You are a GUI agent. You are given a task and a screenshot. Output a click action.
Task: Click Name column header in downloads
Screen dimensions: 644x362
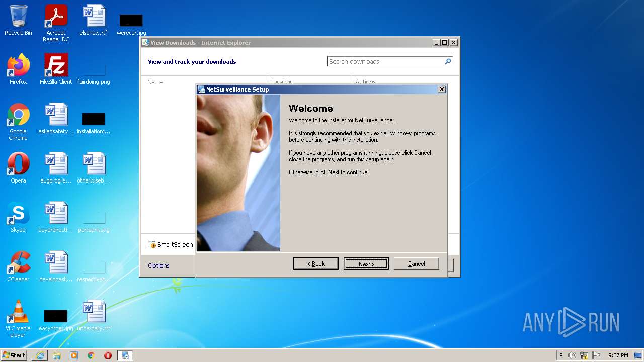point(155,82)
